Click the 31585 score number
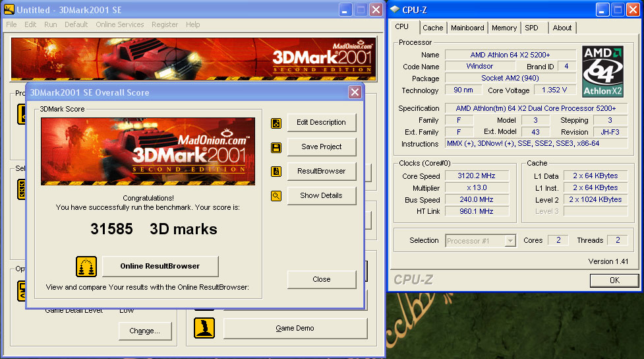 click(111, 229)
